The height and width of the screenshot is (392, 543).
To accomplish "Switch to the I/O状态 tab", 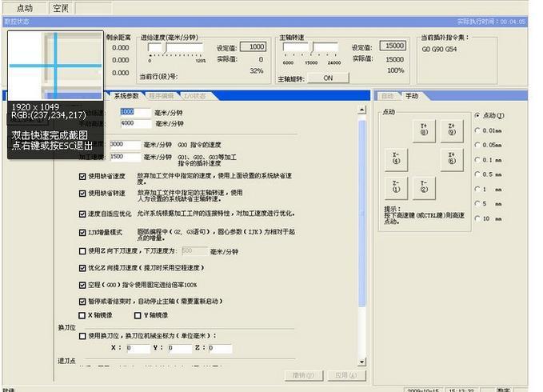I will (195, 96).
